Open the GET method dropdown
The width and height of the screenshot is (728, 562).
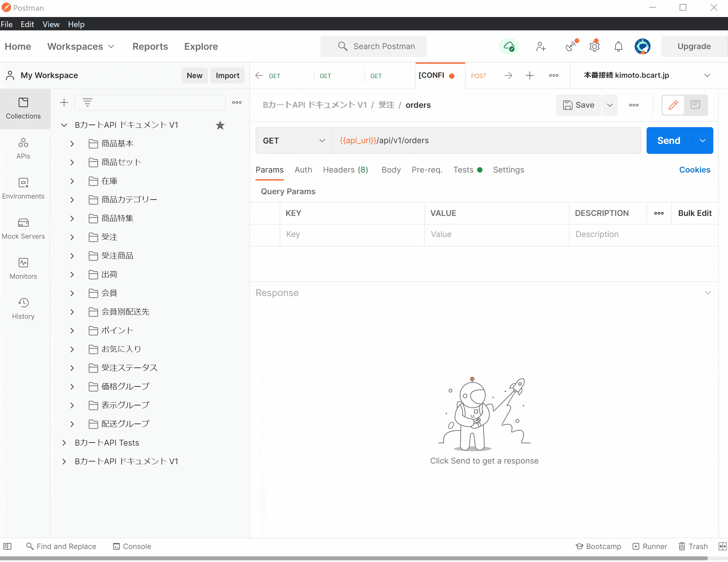(x=294, y=140)
